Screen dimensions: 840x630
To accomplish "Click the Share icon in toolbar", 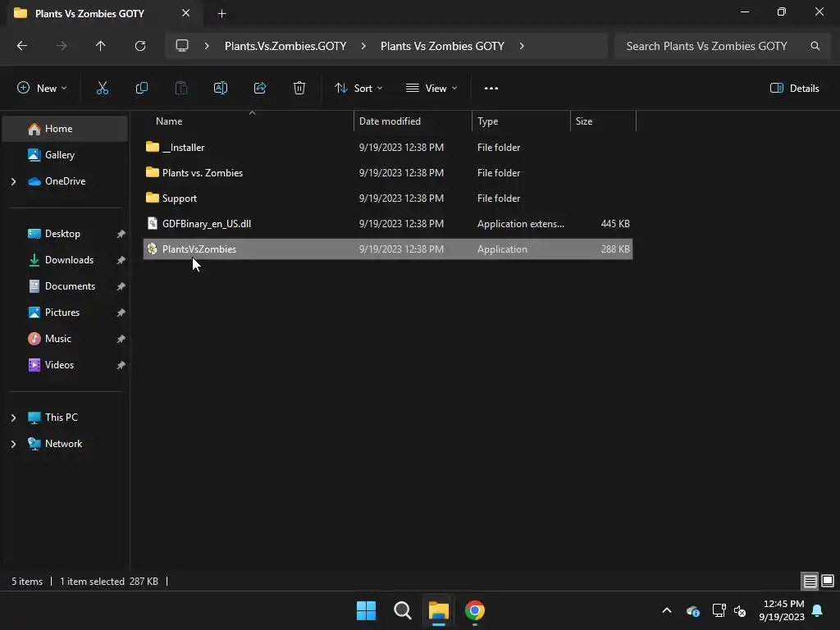I will (260, 89).
